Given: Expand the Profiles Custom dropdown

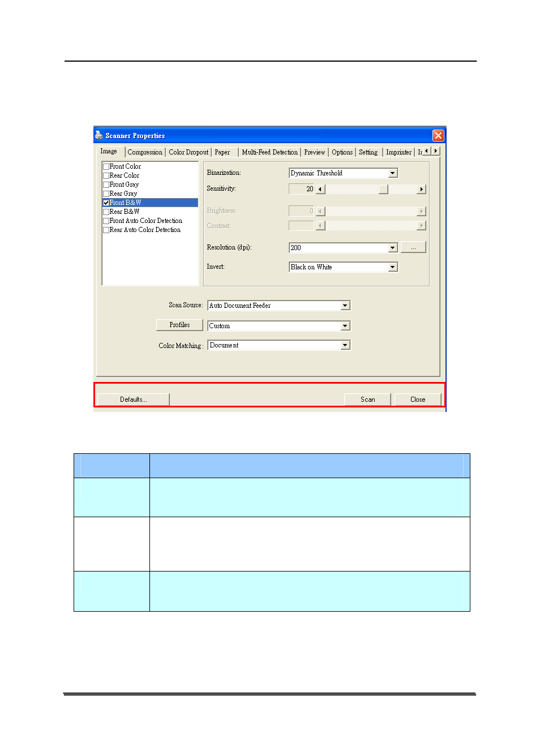Looking at the screenshot, I should coord(345,326).
